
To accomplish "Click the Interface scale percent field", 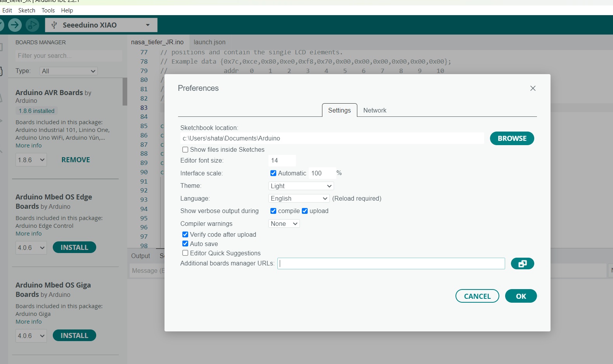I will tap(322, 173).
